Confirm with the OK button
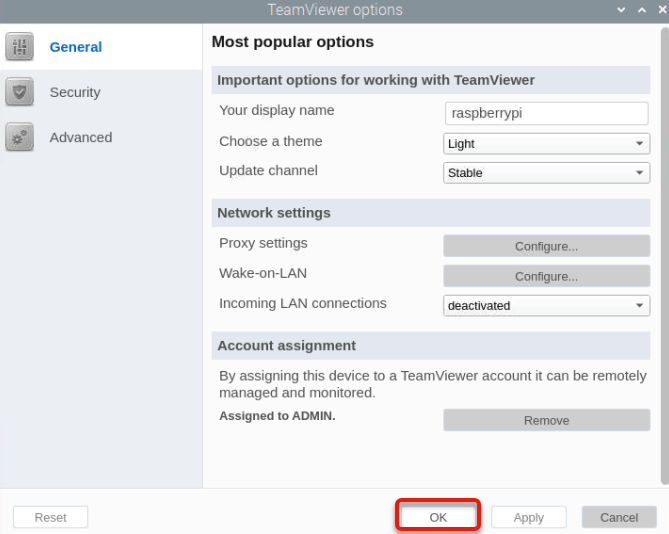The height and width of the screenshot is (534, 669). 438,517
